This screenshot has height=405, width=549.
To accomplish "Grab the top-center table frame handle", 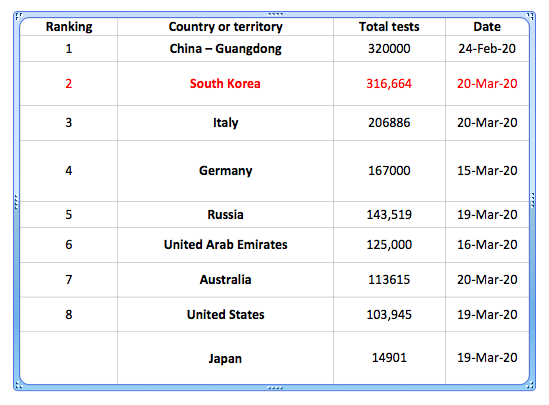I will click(275, 14).
